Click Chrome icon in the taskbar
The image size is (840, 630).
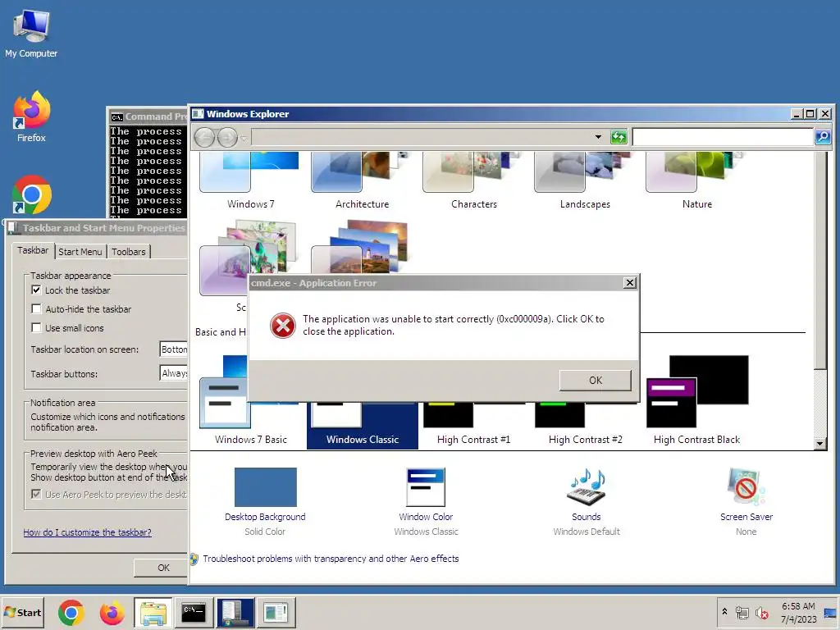[71, 612]
